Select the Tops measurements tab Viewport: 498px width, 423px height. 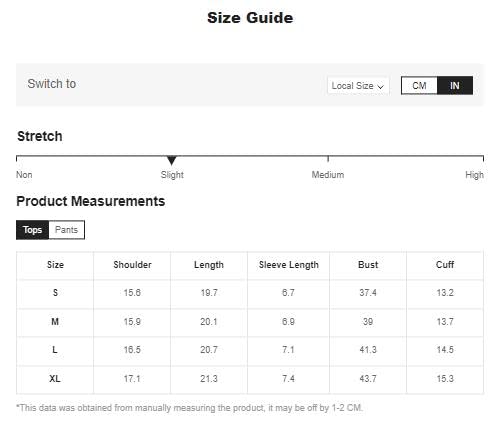32,230
